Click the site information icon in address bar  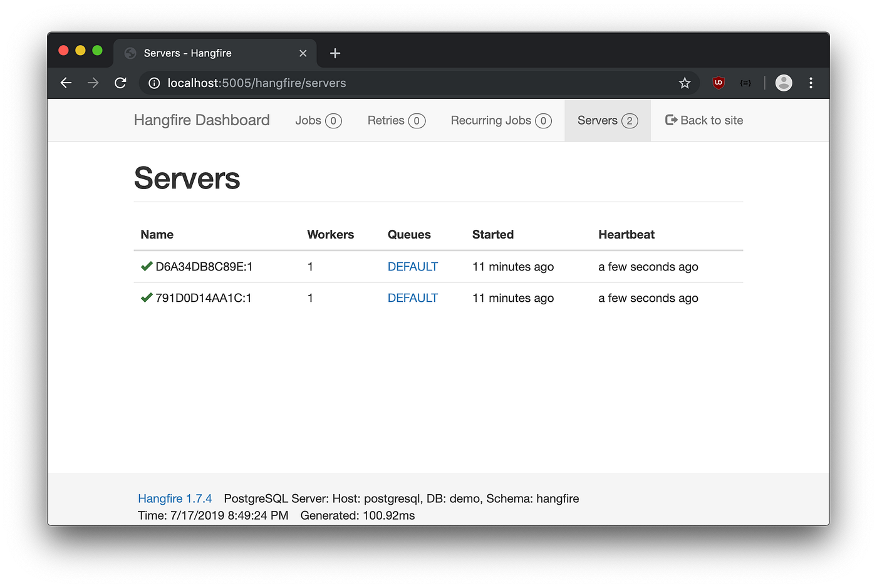[154, 83]
